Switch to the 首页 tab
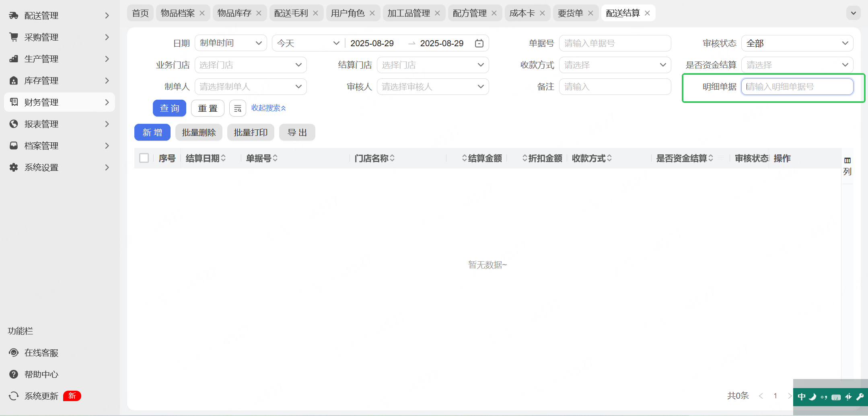 140,13
